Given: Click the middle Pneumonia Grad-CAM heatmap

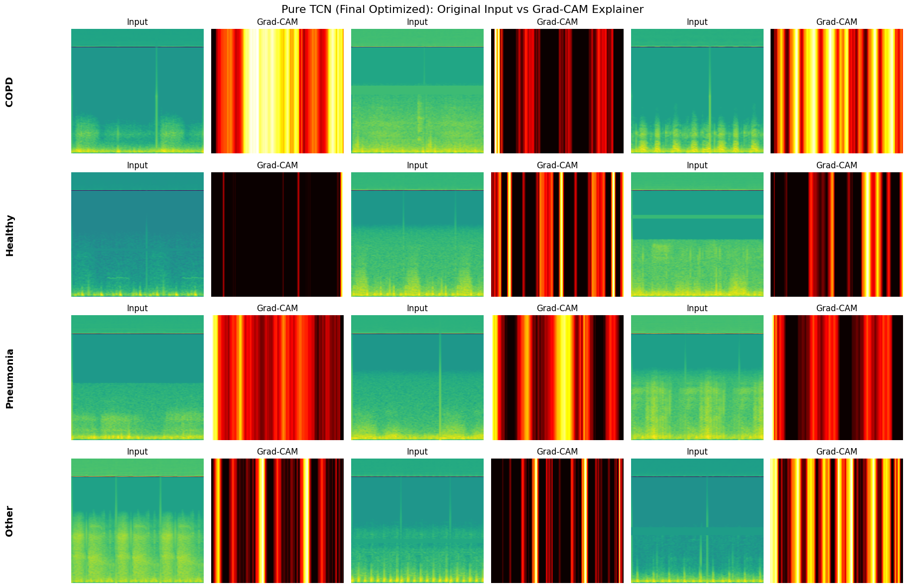Looking at the screenshot, I should tap(557, 376).
